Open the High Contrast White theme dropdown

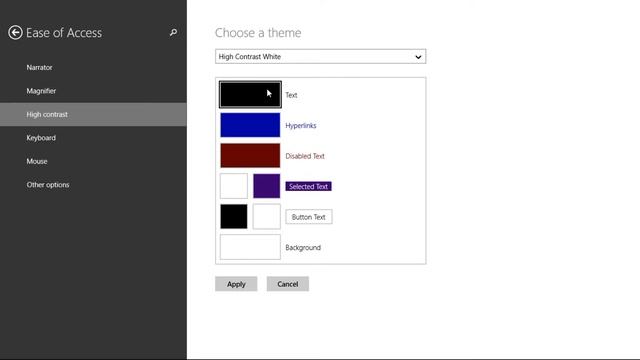pyautogui.click(x=320, y=57)
